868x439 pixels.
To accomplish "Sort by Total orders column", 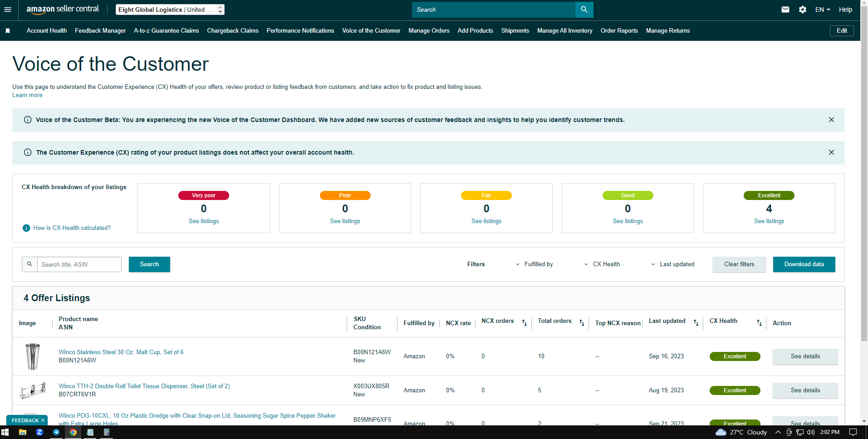I will tap(582, 322).
